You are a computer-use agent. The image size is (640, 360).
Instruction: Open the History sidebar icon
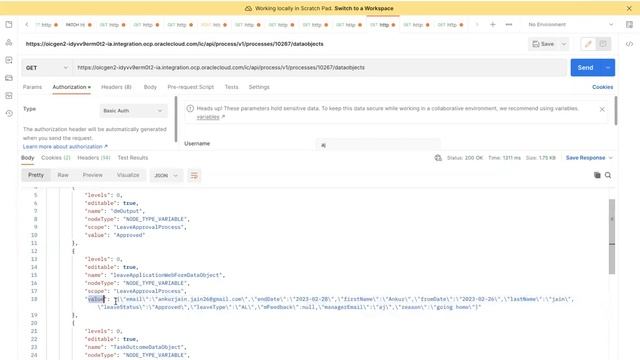9,113
